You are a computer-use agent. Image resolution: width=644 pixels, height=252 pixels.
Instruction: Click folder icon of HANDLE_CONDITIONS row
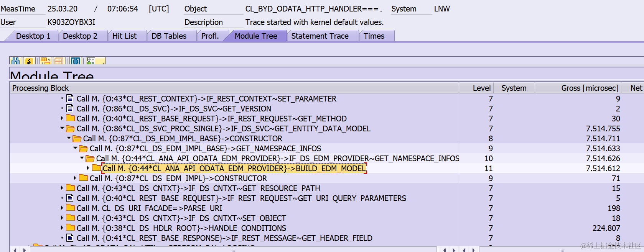click(70, 227)
